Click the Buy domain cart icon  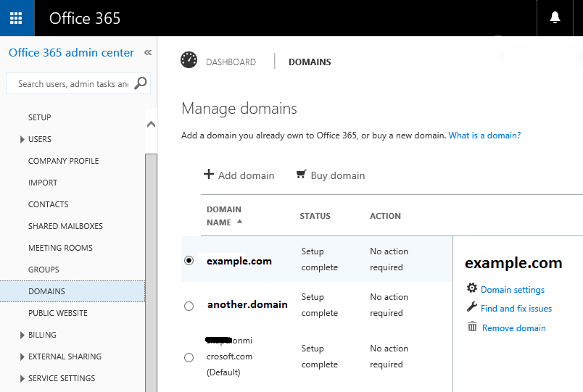coord(301,175)
